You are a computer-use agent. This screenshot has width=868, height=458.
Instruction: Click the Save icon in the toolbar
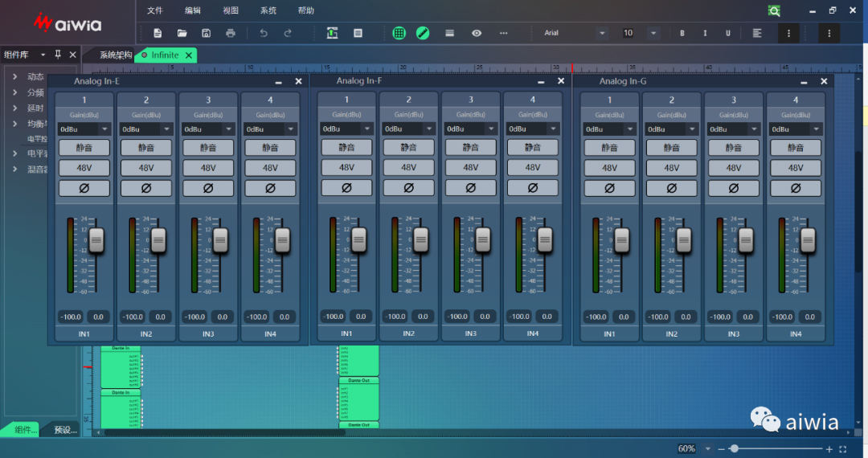[x=207, y=33]
